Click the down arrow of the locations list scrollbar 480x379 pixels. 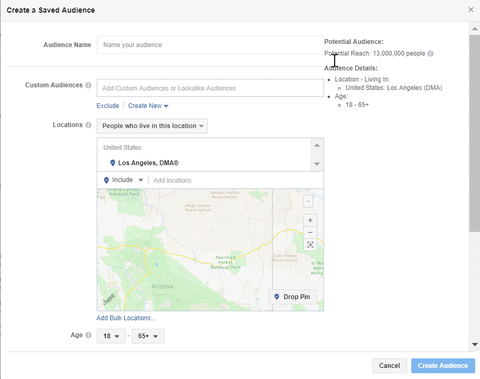317,164
